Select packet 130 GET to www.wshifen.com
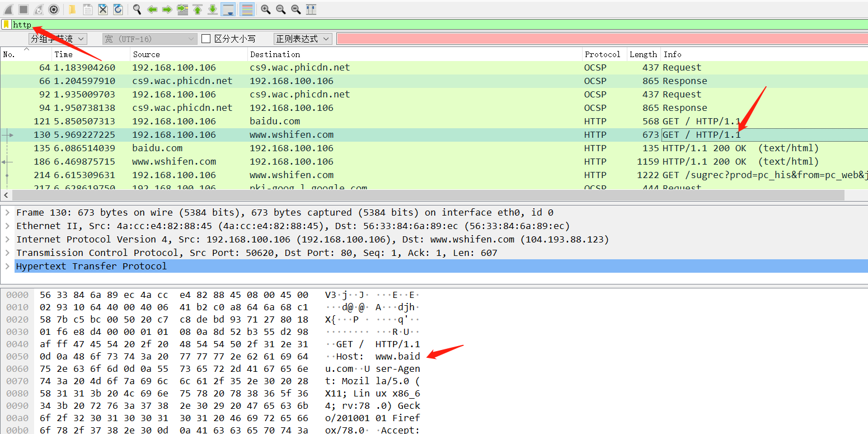The height and width of the screenshot is (434, 868). [434, 134]
